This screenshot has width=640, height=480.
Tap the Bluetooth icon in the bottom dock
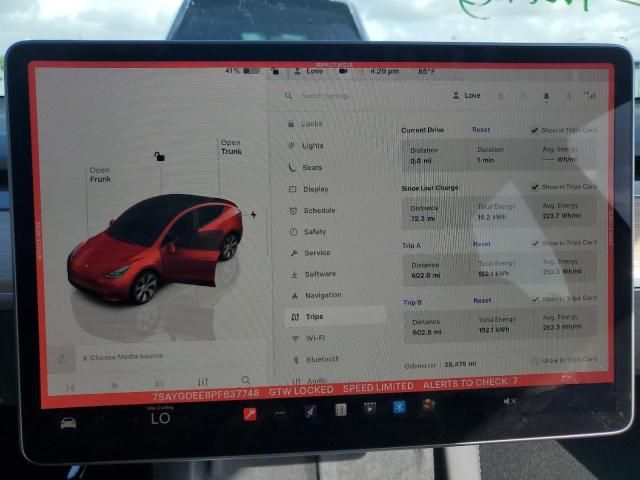(399, 407)
